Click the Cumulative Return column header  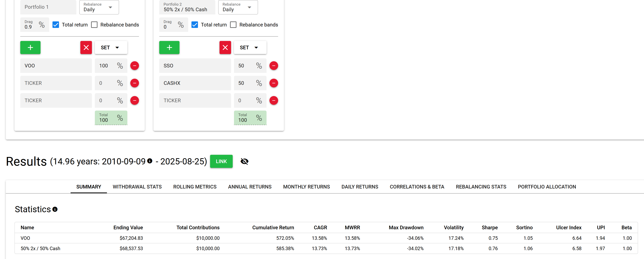(x=273, y=227)
